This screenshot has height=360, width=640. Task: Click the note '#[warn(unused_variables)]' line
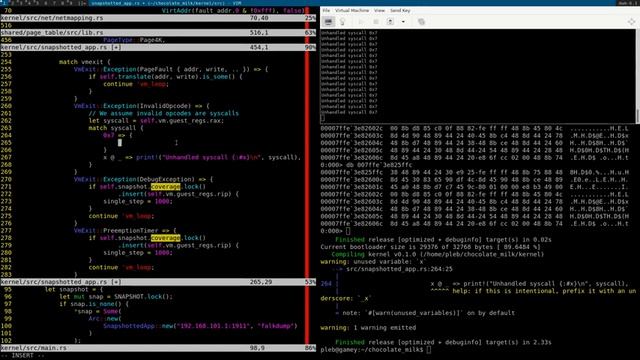point(425,313)
